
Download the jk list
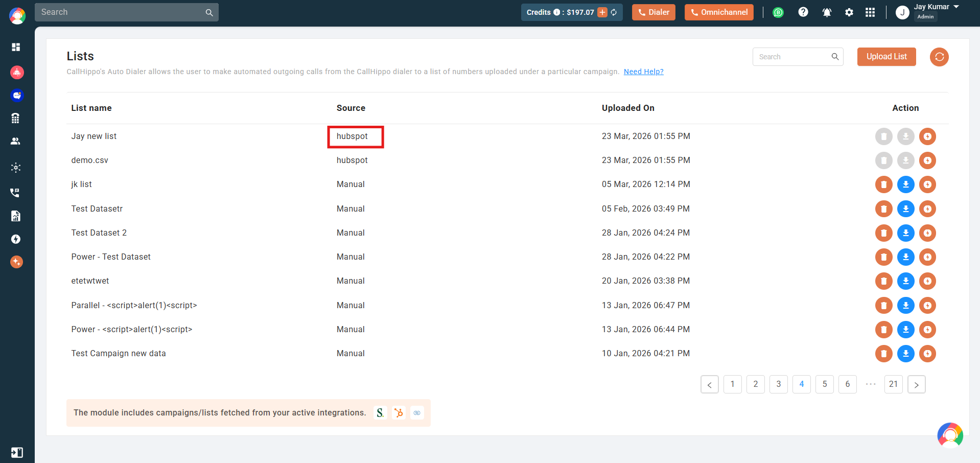tap(906, 184)
